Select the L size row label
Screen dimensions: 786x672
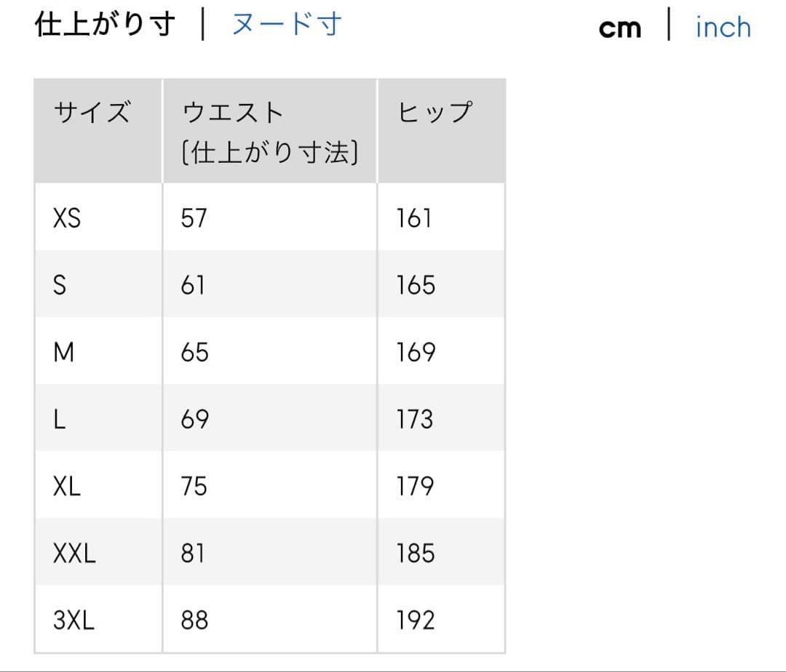click(60, 420)
